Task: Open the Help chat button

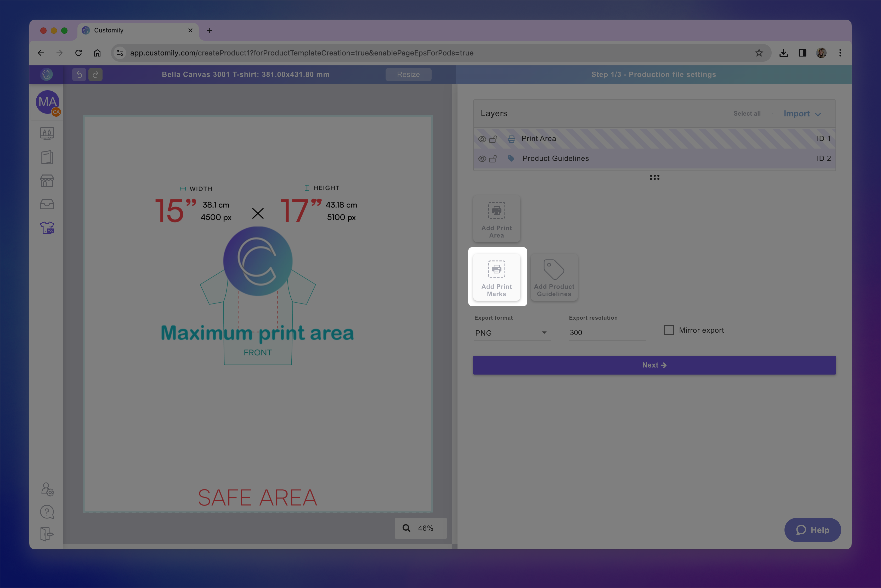Action: tap(812, 530)
